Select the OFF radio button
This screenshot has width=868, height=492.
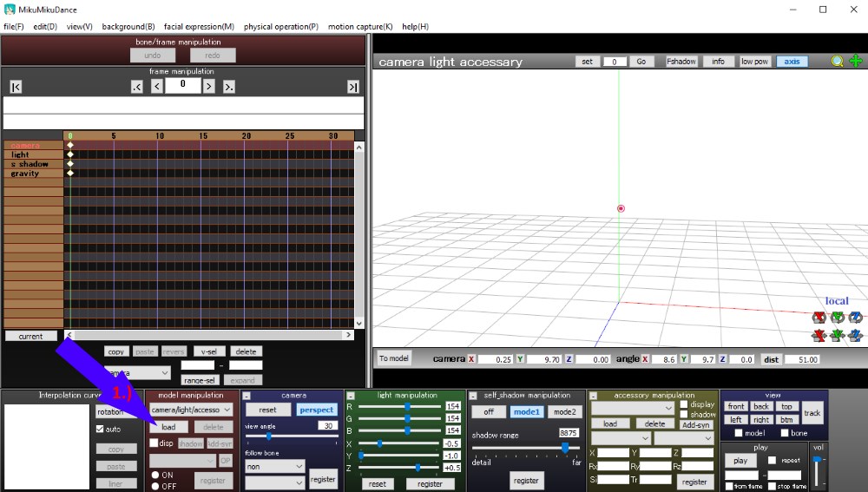[155, 486]
